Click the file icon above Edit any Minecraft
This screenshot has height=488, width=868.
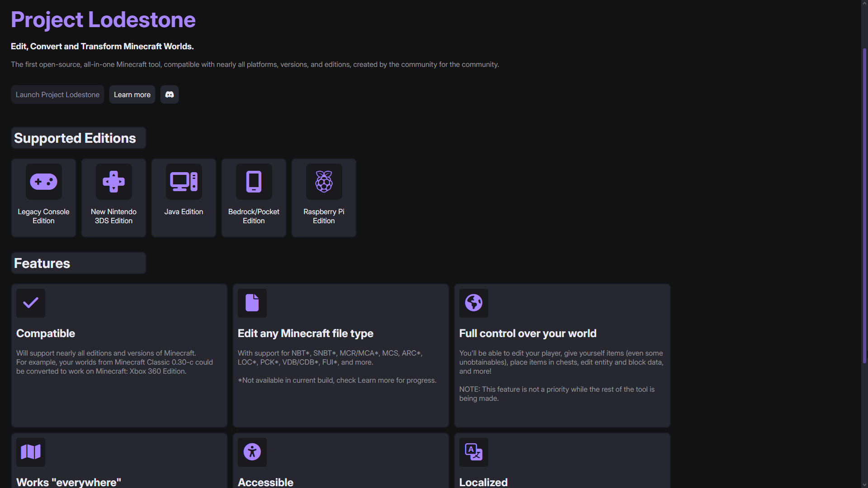[252, 303]
